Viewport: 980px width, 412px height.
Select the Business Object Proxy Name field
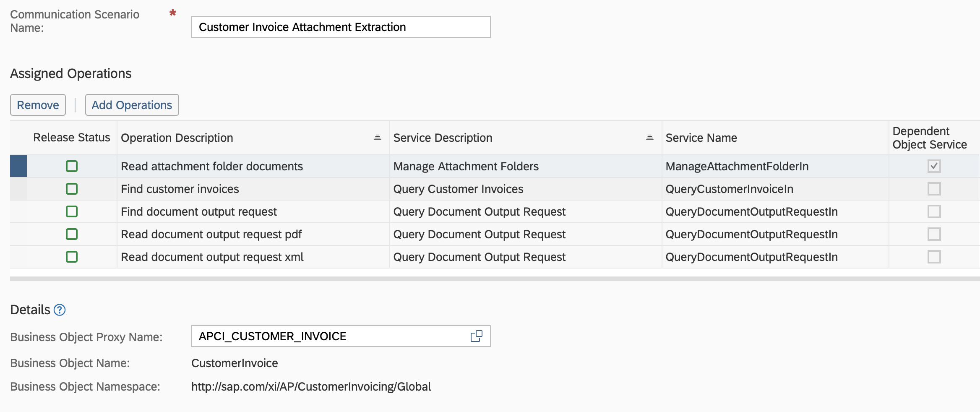[327, 336]
